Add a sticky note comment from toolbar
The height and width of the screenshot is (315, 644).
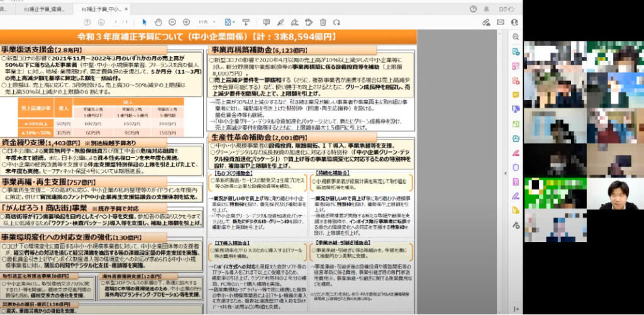pyautogui.click(x=267, y=22)
